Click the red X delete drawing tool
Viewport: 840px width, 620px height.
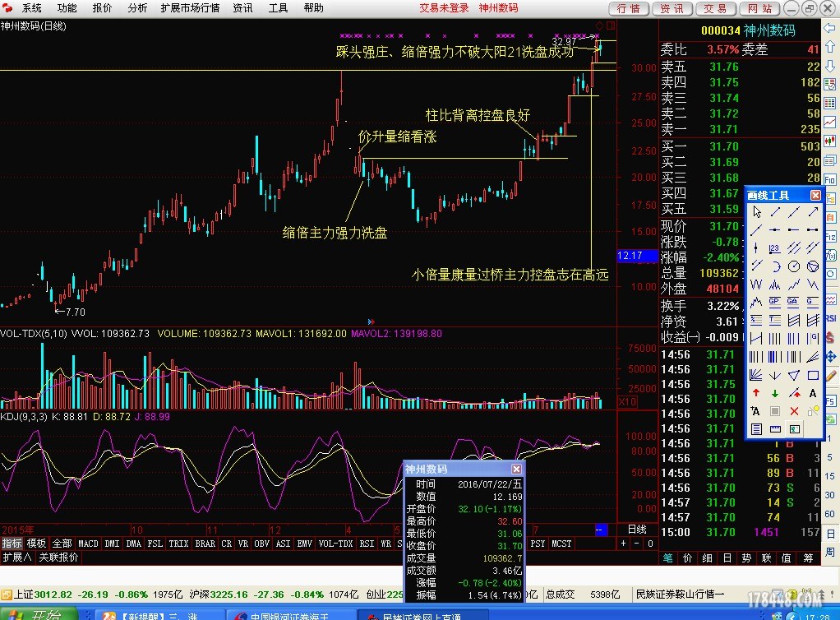click(x=794, y=411)
